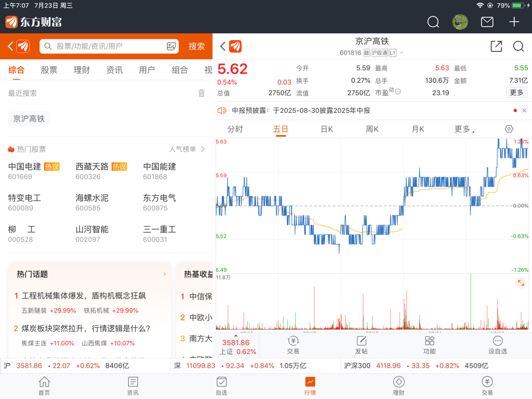
Task: Tap 发帖 post icon
Action: [x=362, y=345]
